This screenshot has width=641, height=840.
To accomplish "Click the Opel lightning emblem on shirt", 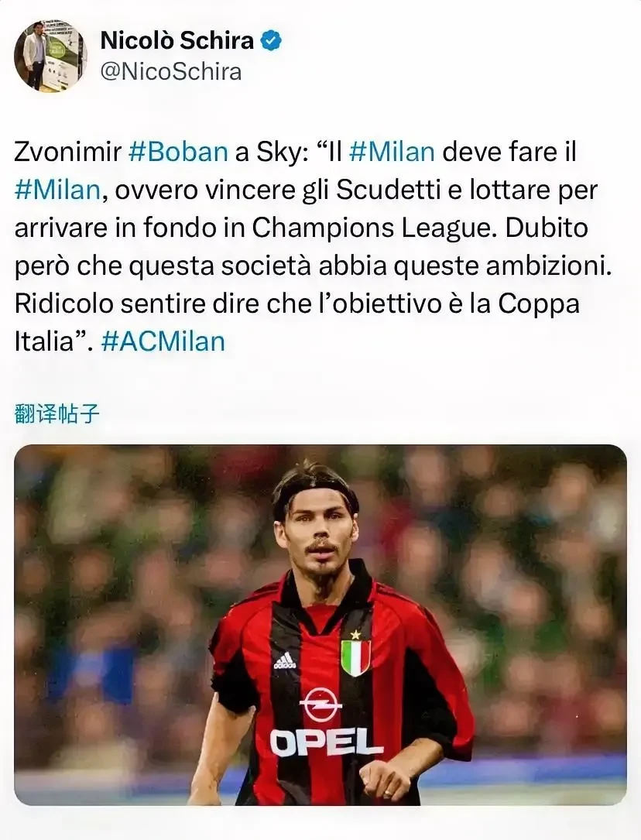I will (x=320, y=704).
